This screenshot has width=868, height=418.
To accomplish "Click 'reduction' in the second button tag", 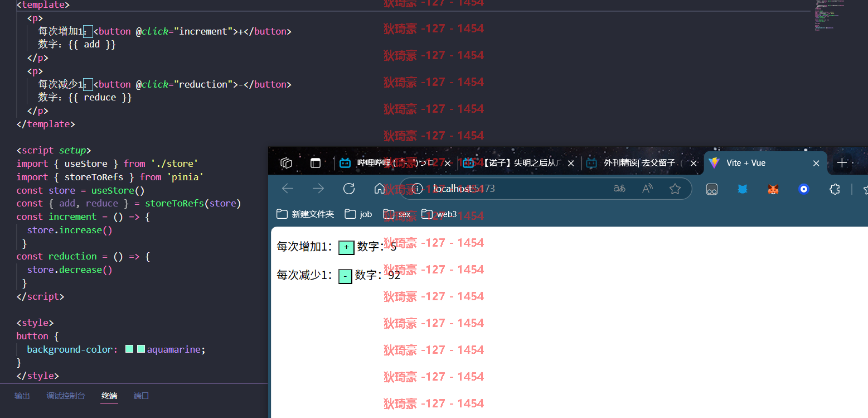I will 203,84.
